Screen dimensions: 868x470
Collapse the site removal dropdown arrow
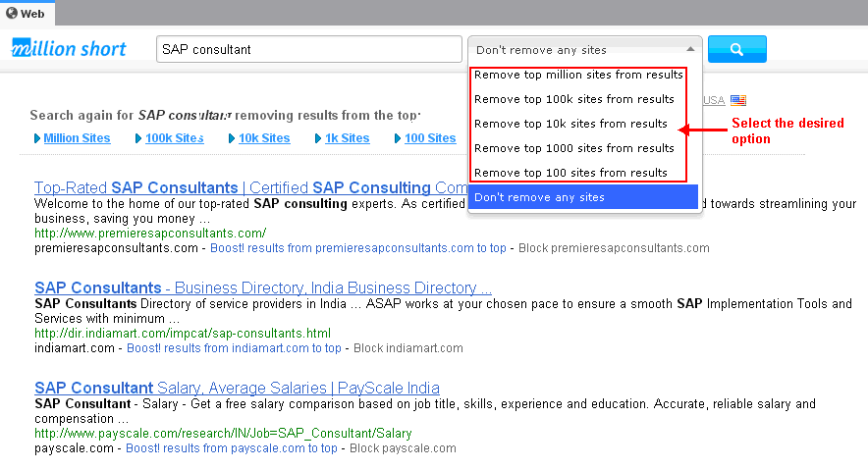tap(689, 49)
